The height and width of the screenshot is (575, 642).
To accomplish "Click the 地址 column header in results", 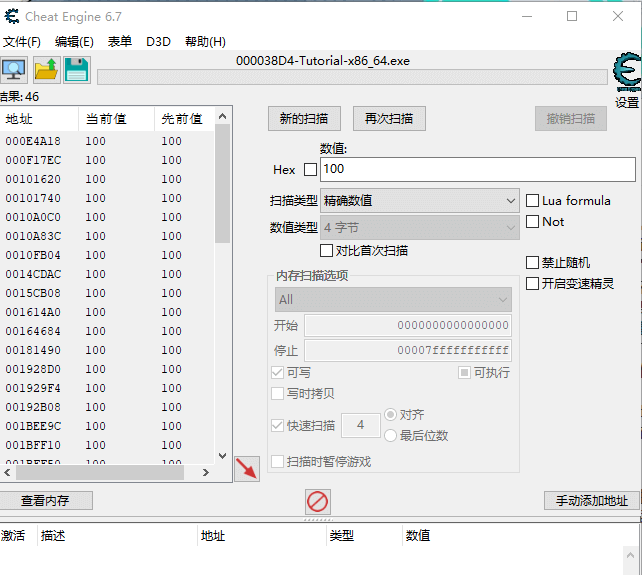I will click(39, 119).
